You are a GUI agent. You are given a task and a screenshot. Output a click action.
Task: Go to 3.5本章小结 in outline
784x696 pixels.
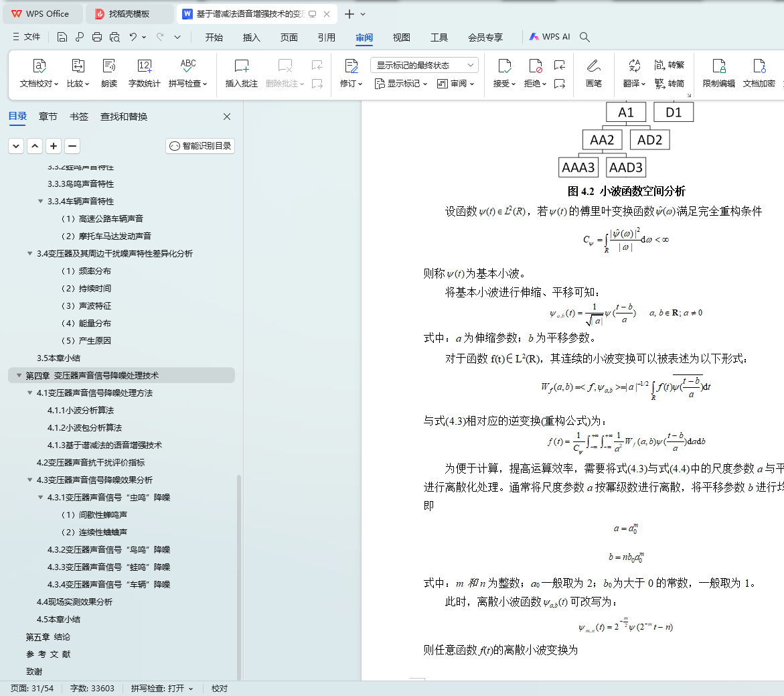pyautogui.click(x=58, y=358)
